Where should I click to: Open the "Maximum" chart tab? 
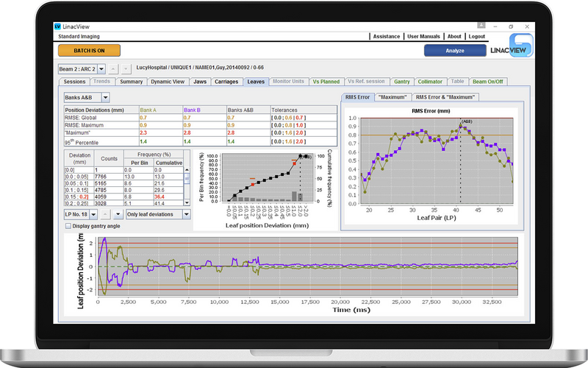point(392,96)
